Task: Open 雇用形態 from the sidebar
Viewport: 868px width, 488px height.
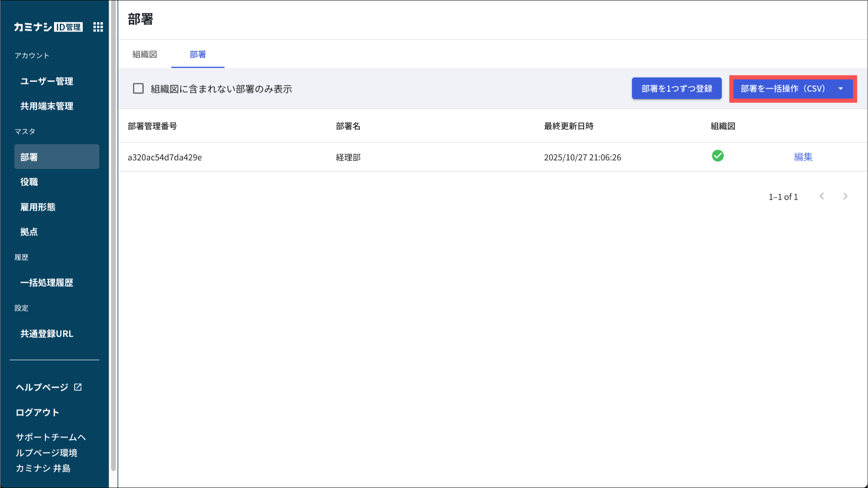Action: click(x=38, y=207)
